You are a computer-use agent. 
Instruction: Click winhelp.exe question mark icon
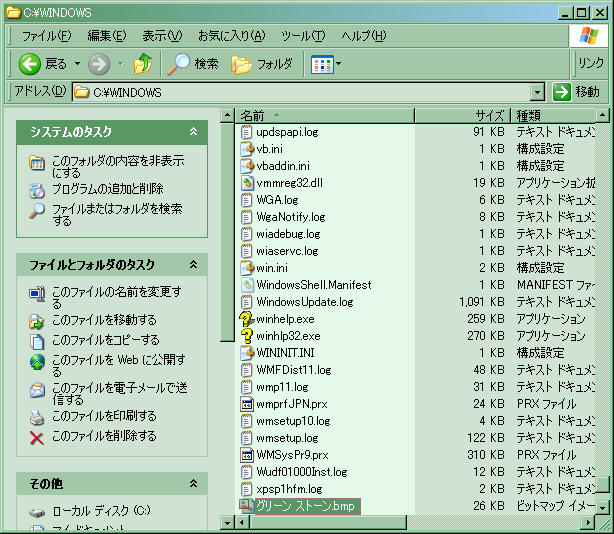click(x=247, y=319)
